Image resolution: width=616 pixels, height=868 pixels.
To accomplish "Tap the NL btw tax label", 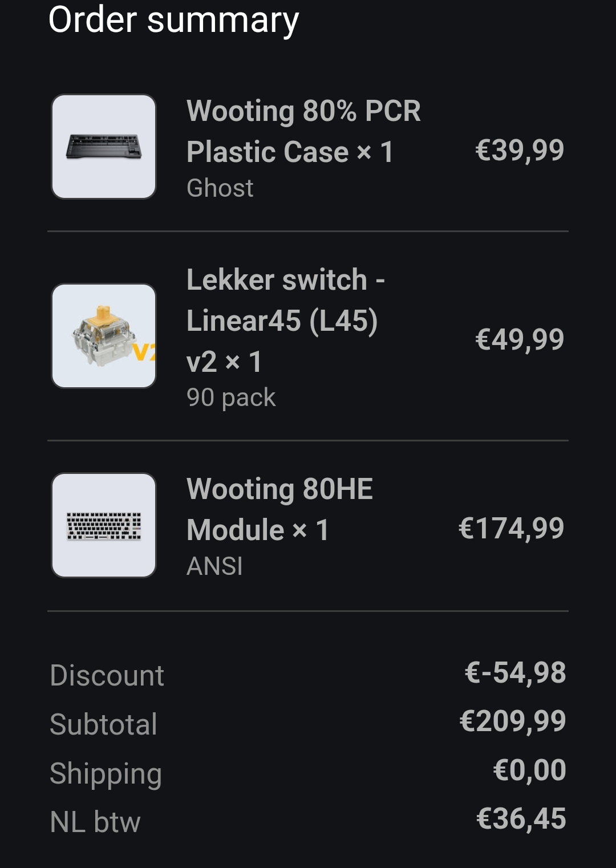I will click(95, 822).
